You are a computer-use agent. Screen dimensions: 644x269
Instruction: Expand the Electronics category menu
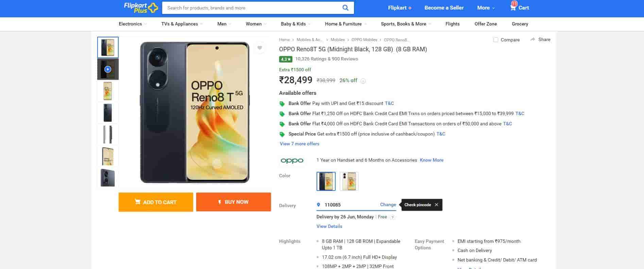[133, 24]
